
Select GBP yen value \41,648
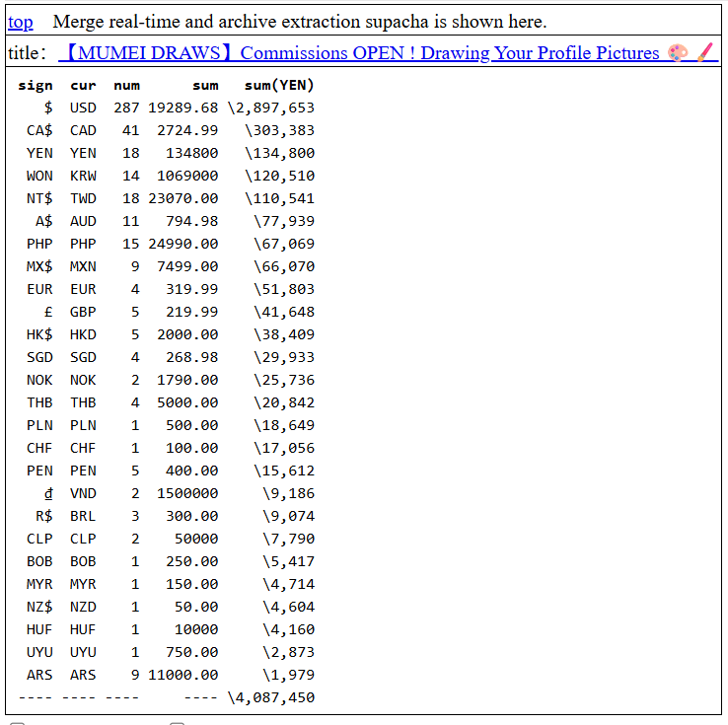click(284, 312)
